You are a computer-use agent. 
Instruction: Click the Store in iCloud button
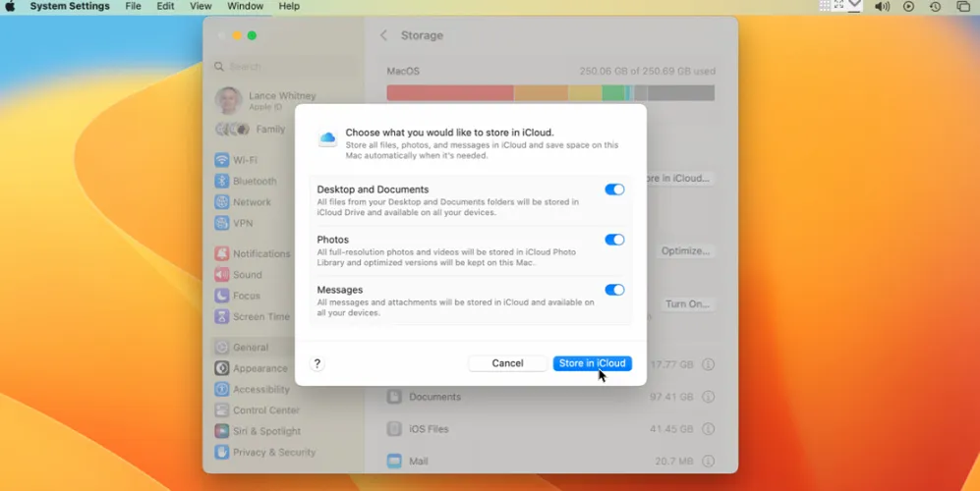(592, 363)
